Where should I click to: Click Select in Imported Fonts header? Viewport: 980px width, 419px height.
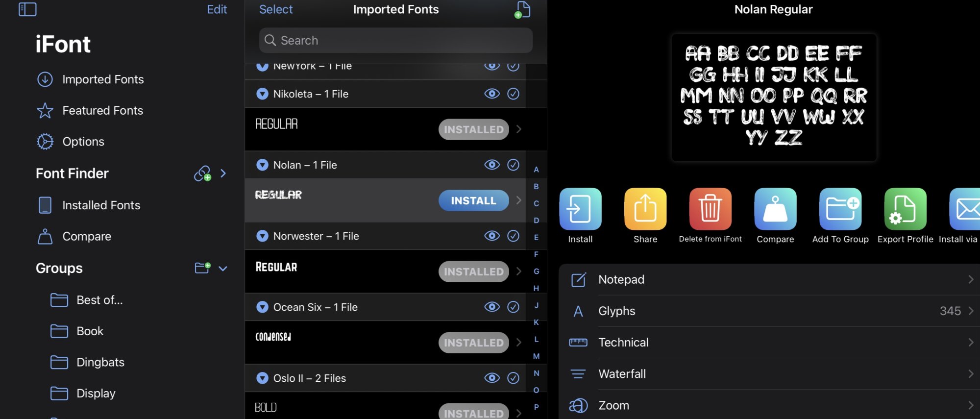click(x=276, y=9)
